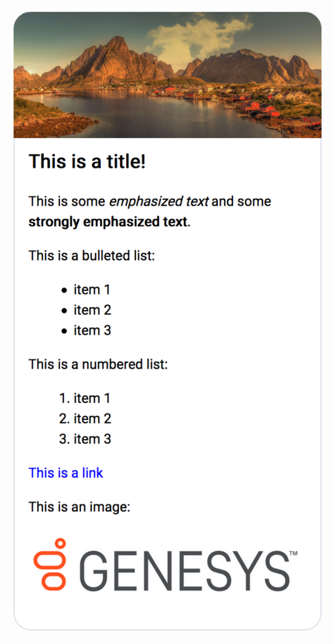Click the "This is a title!" heading

(87, 161)
